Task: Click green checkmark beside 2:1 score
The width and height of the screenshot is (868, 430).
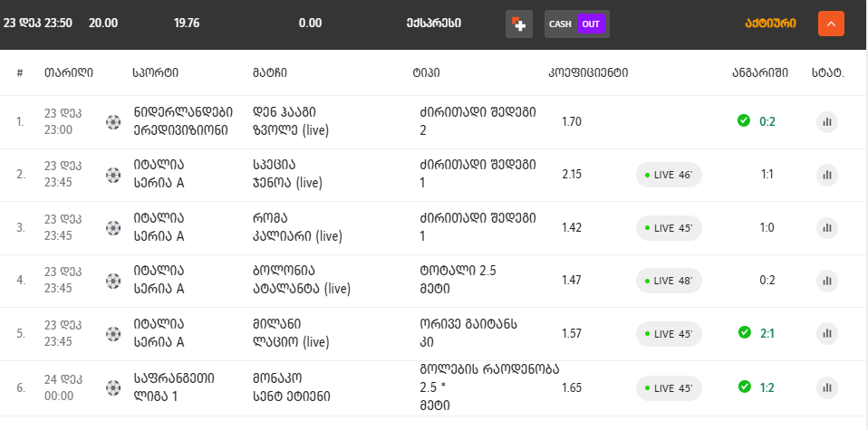Action: [x=745, y=332]
